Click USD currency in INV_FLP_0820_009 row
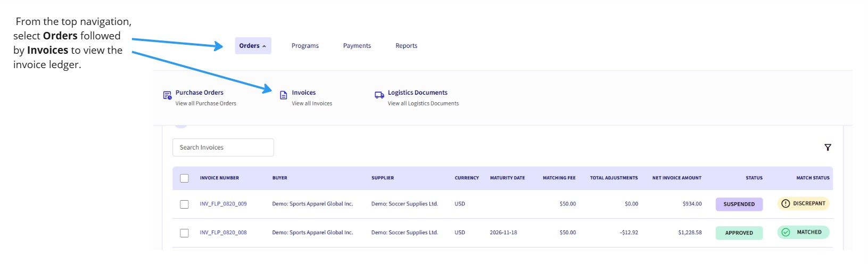The image size is (868, 264). coord(460,204)
